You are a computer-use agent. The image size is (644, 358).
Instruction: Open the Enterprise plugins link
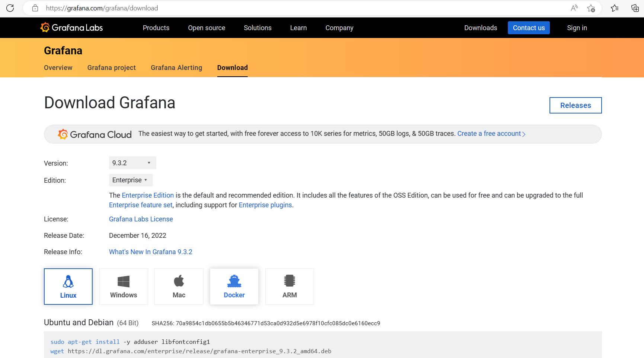(x=265, y=205)
